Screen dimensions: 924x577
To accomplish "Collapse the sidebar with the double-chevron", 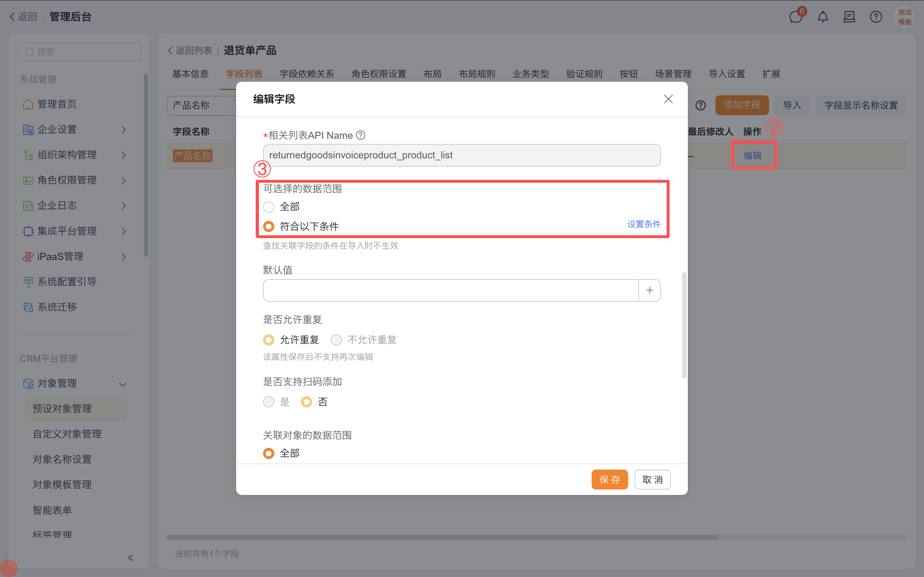I will (x=130, y=557).
